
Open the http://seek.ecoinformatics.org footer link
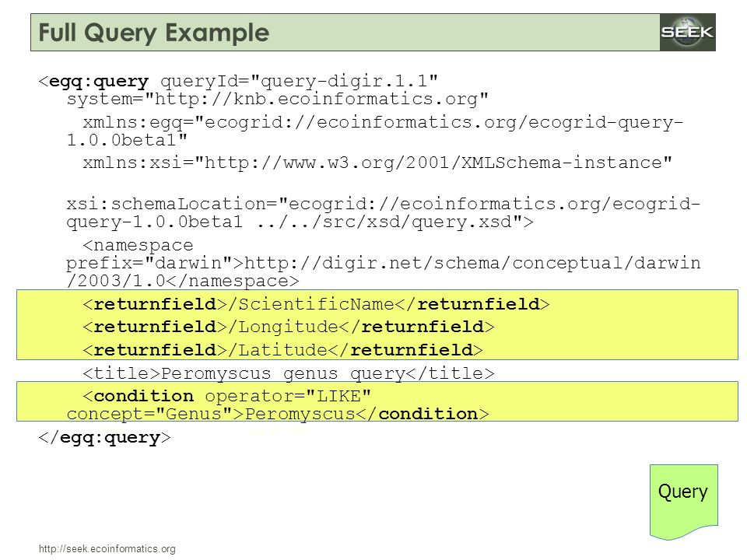107,548
